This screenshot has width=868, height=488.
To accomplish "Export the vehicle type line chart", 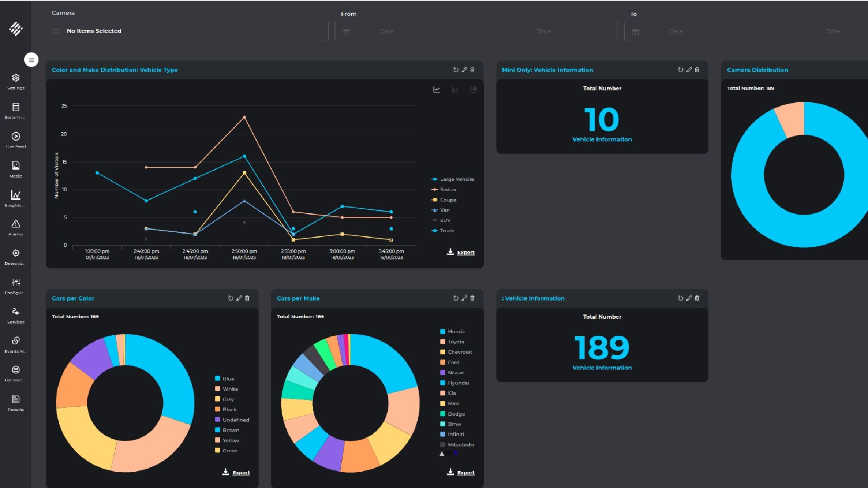I will [461, 252].
